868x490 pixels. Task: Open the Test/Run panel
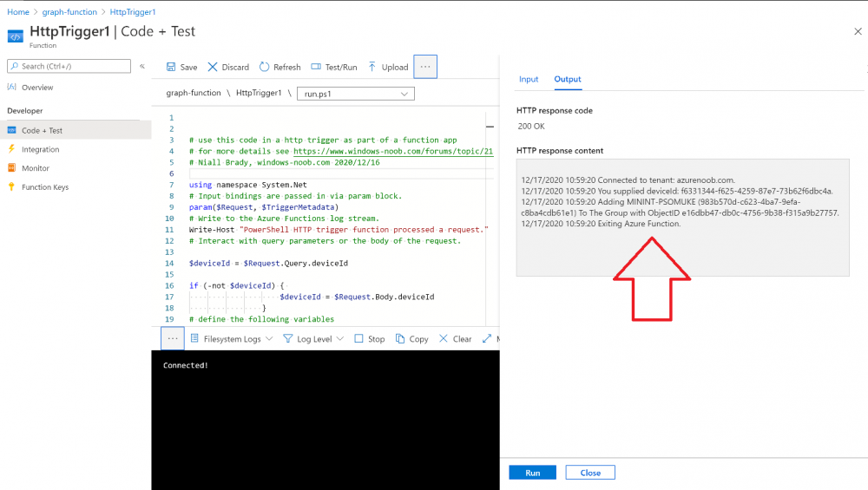334,67
